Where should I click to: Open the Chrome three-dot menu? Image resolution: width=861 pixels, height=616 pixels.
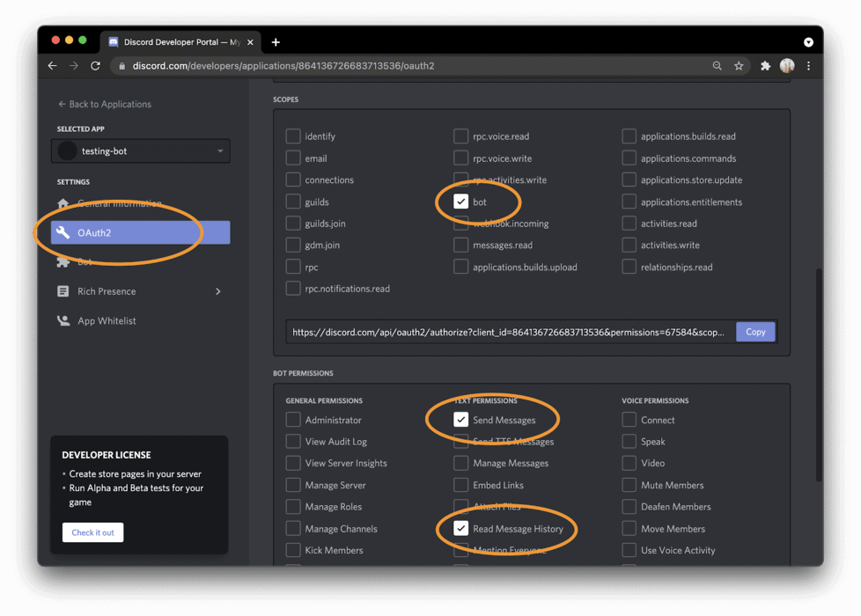coord(809,66)
